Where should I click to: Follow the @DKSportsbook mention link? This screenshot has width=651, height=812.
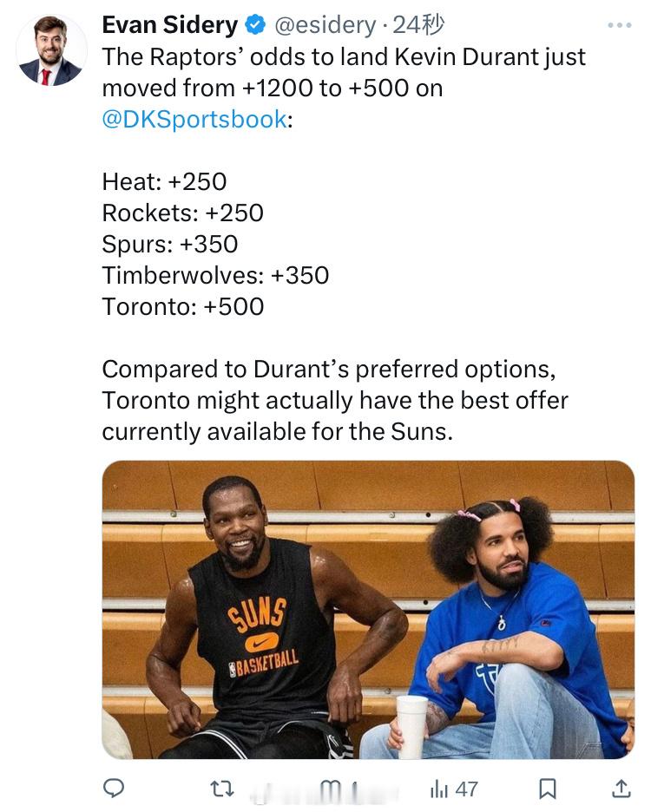point(194,119)
